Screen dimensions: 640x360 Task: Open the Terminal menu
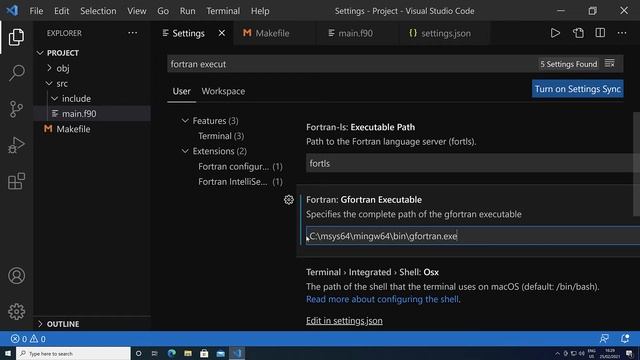(x=223, y=11)
